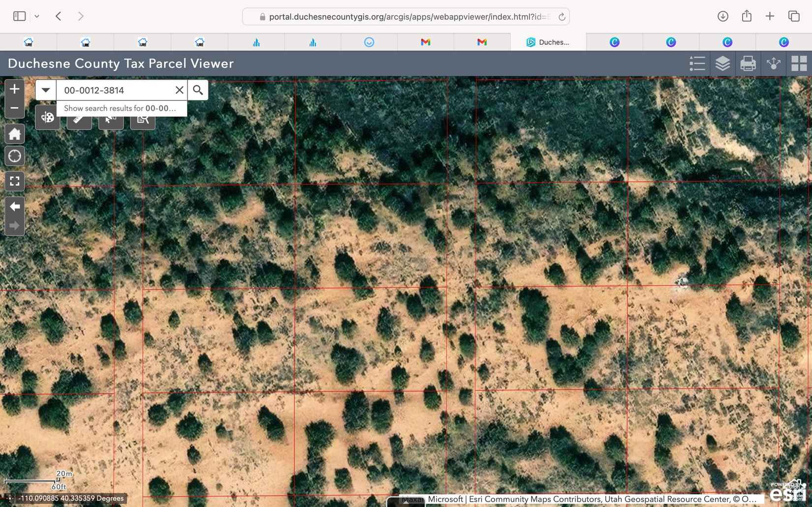Toggle full screen map view
This screenshot has width=812, height=507.
(x=14, y=181)
